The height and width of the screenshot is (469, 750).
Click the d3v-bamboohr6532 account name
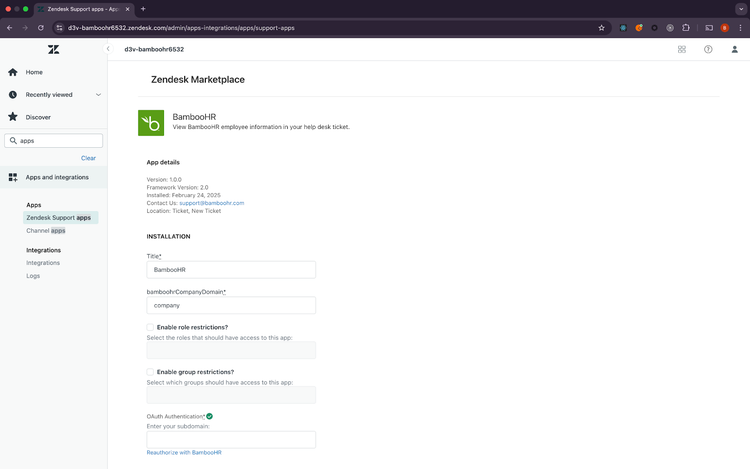click(x=154, y=49)
